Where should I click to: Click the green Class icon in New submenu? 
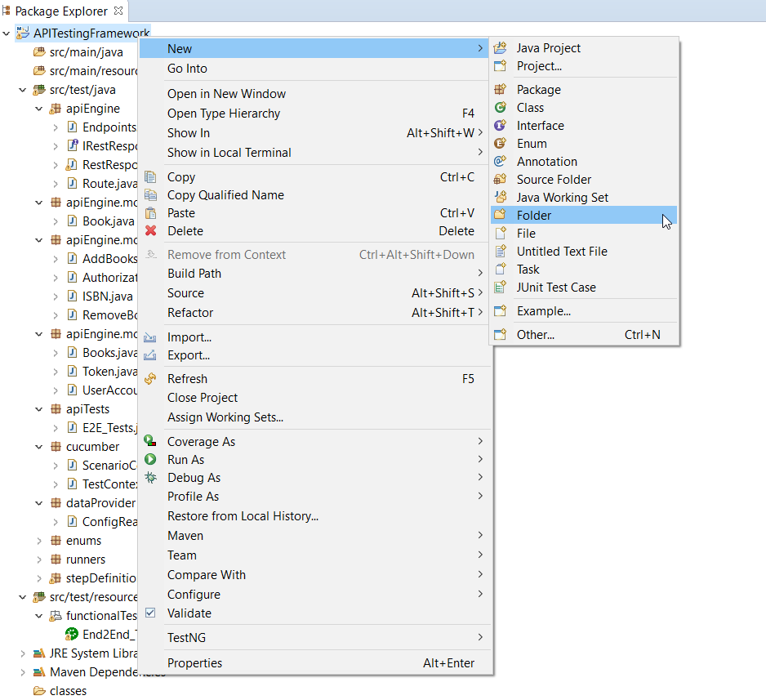point(499,107)
